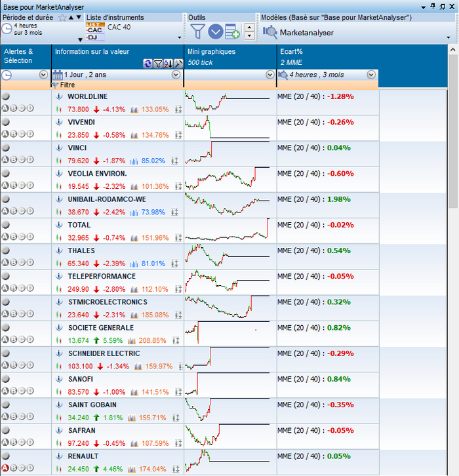The height and width of the screenshot is (476, 459).
Task: Toggle the grey alert indicator in STMICROELECTRONICS row
Action: pos(5,302)
